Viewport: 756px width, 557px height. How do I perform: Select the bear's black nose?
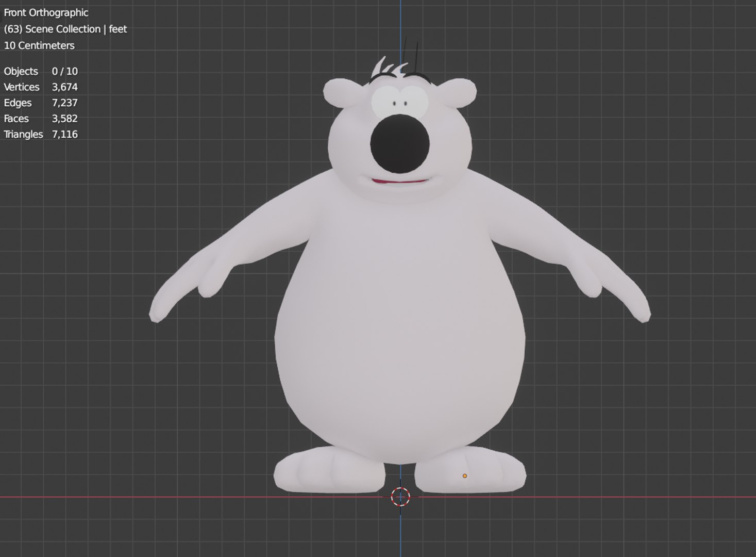399,143
